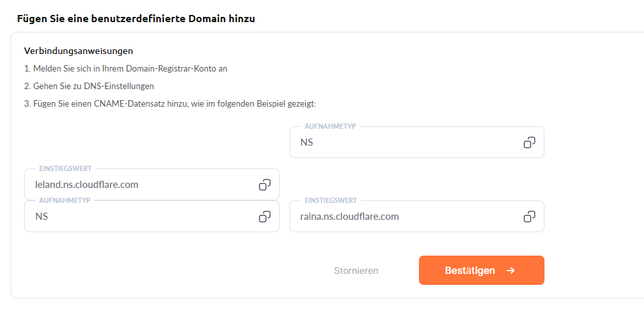Click the AUFNAHMETYP label of the upper NS field
The height and width of the screenshot is (333, 644).
330,126
